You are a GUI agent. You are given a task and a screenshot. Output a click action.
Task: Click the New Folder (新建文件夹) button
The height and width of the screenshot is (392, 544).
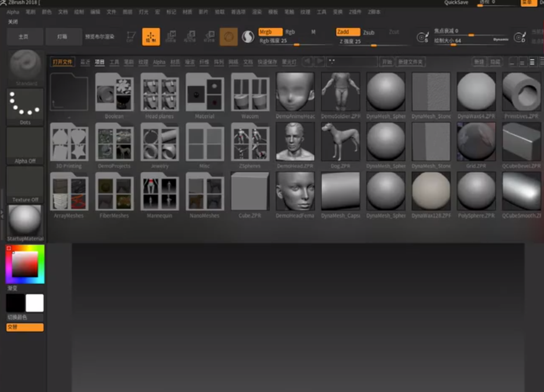tap(410, 62)
